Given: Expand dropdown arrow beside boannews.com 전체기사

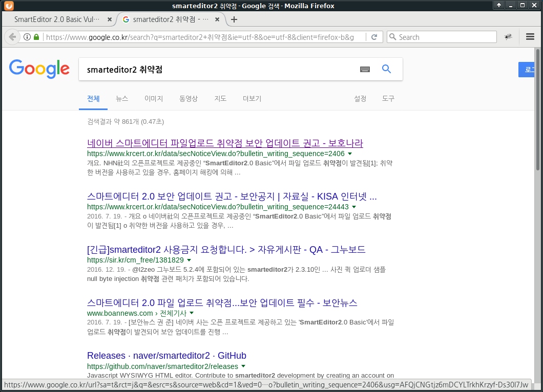Looking at the screenshot, I should click(192, 313).
